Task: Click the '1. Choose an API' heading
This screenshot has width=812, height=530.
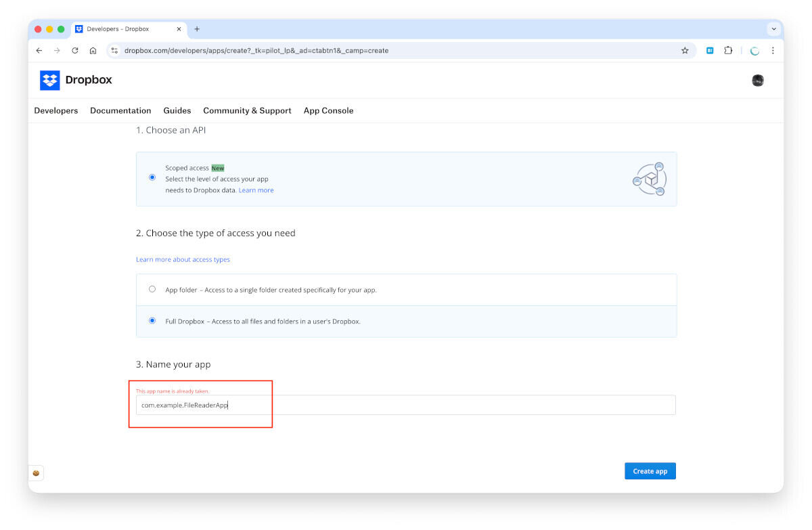Action: 171,130
